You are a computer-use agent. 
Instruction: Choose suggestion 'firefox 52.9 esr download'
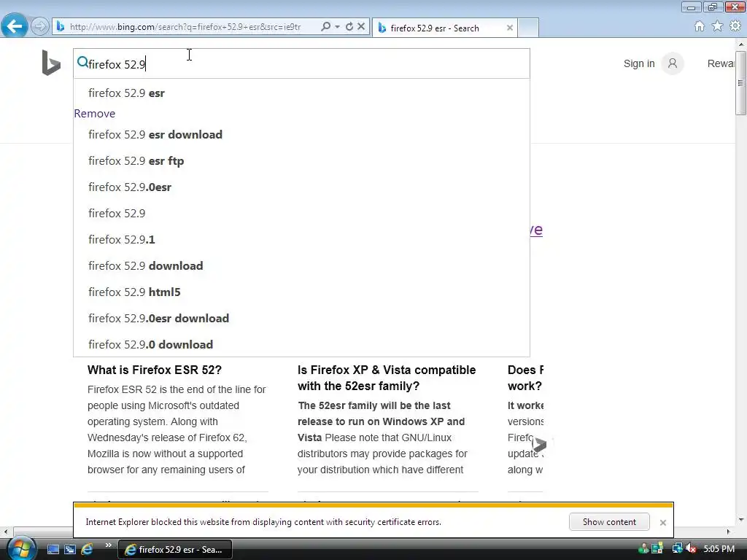click(301, 135)
